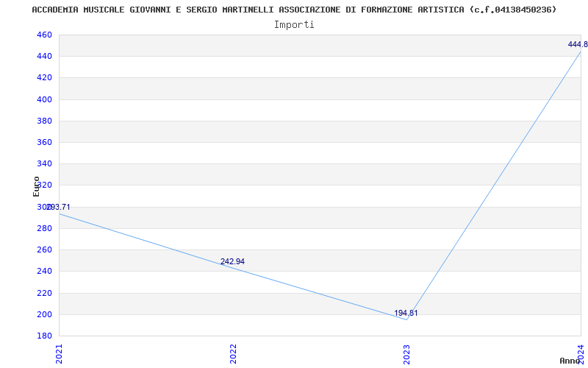The image size is (588, 368).
Task: Select the 194.81 data label
Action: pos(406,313)
